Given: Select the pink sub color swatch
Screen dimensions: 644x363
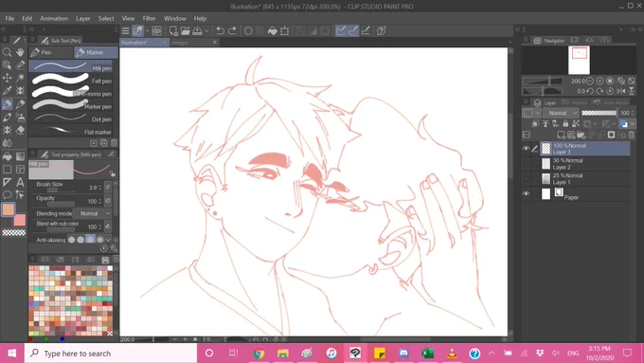Looking at the screenshot, I should pyautogui.click(x=20, y=220).
